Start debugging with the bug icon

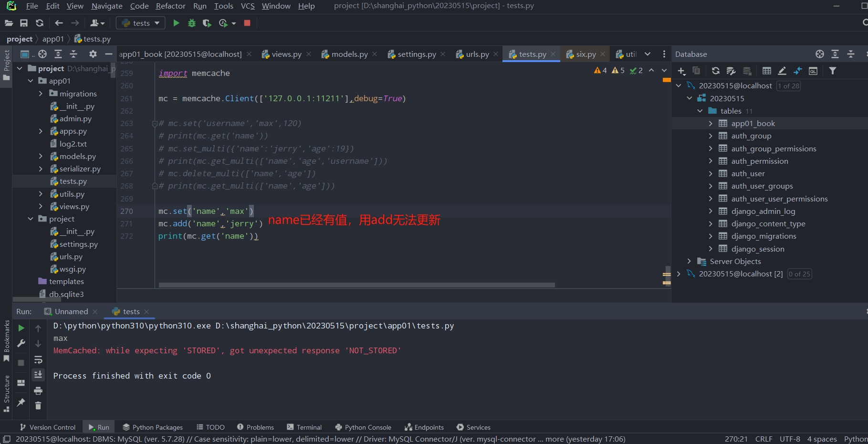pos(192,23)
